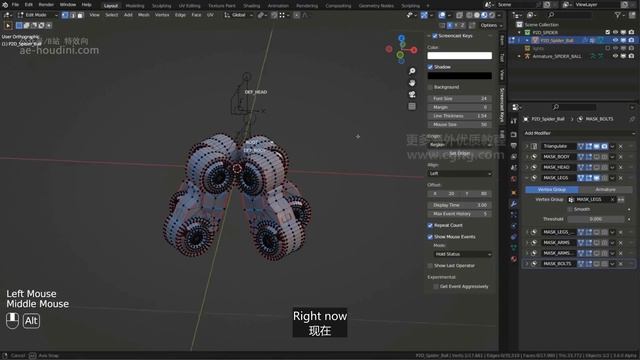Click the invert vertex group arrows icon

[621, 200]
